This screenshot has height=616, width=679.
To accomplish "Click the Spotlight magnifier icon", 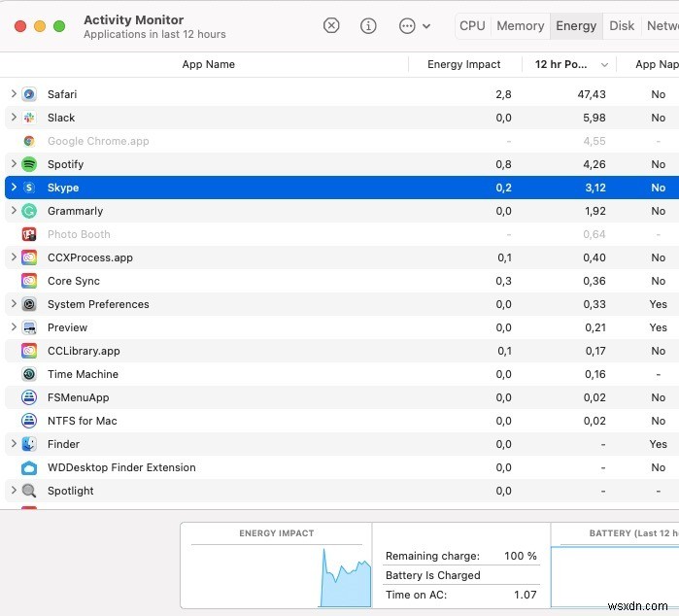I will click(x=29, y=491).
